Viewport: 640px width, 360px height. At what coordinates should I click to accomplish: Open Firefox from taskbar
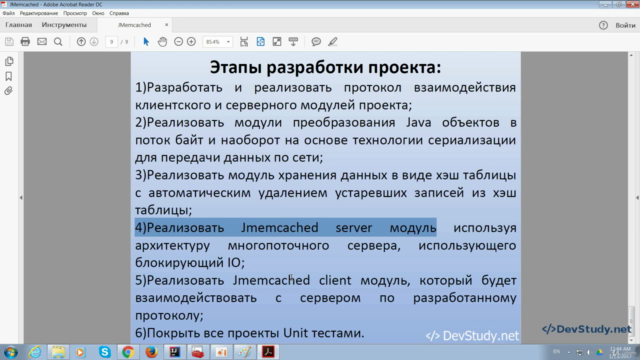pos(151,352)
